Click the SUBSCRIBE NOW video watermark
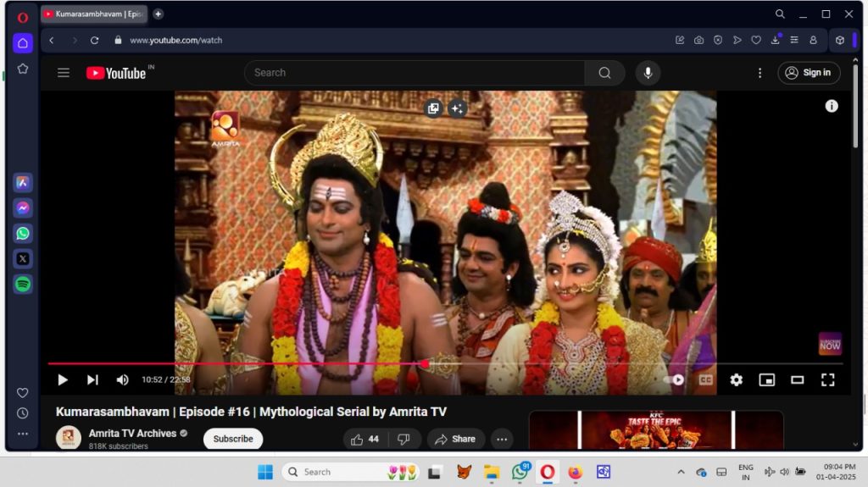868x487 pixels. (x=830, y=344)
